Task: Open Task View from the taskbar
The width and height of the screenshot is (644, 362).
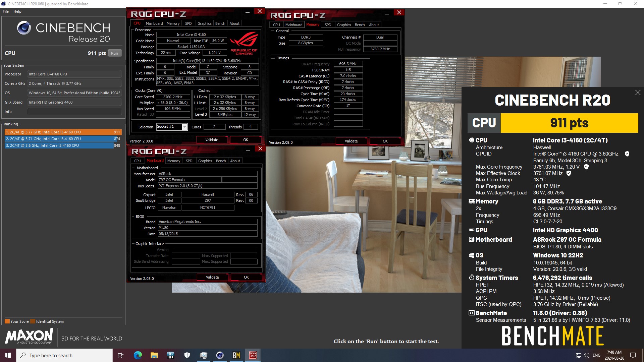Action: coord(121,355)
